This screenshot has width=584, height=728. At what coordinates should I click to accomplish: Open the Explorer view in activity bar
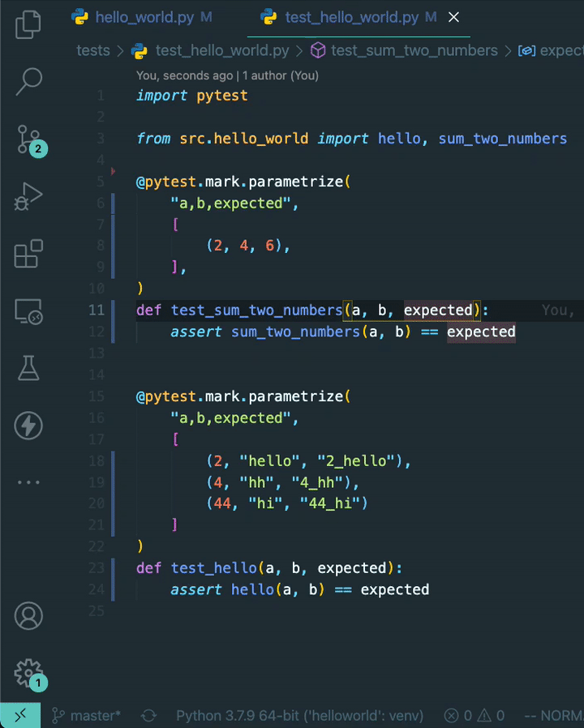[28, 24]
